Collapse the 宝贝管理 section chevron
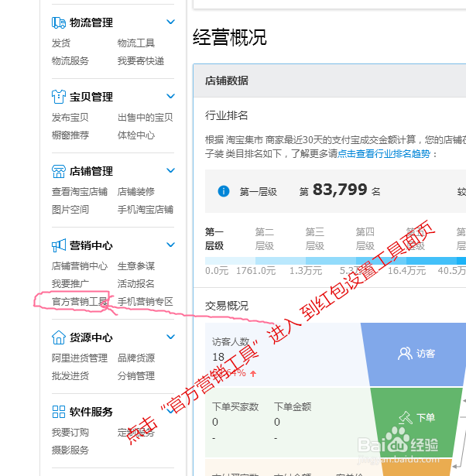 (170, 96)
